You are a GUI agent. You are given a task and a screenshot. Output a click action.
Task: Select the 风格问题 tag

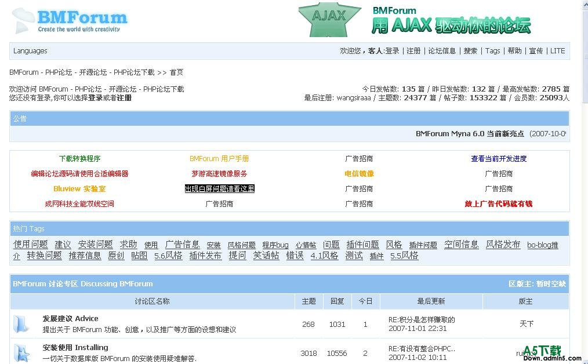(x=241, y=245)
